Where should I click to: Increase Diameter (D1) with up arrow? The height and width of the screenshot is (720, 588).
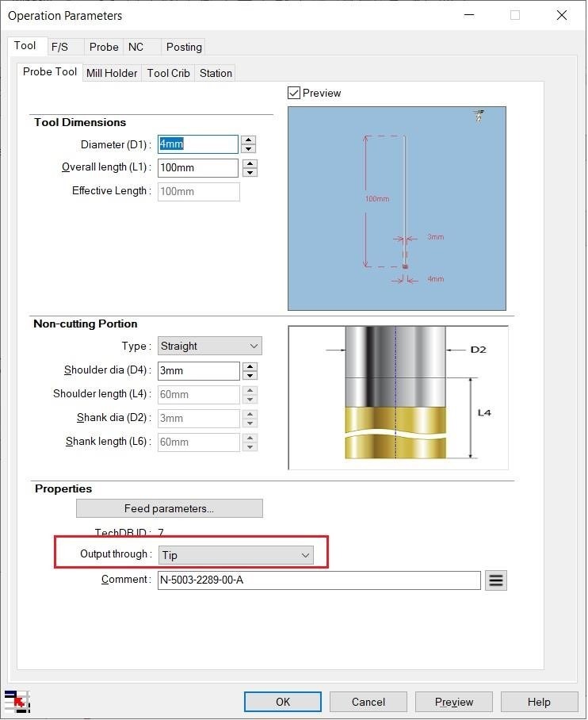click(248, 140)
